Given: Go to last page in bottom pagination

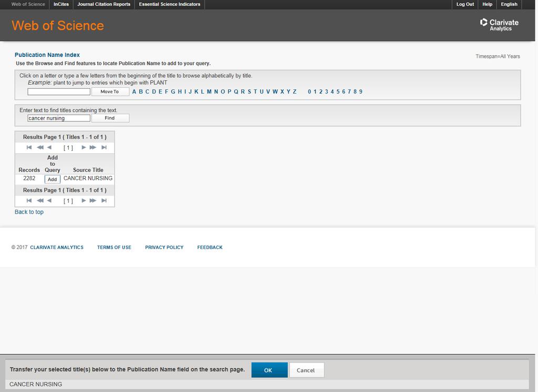Looking at the screenshot, I should pyautogui.click(x=104, y=200).
